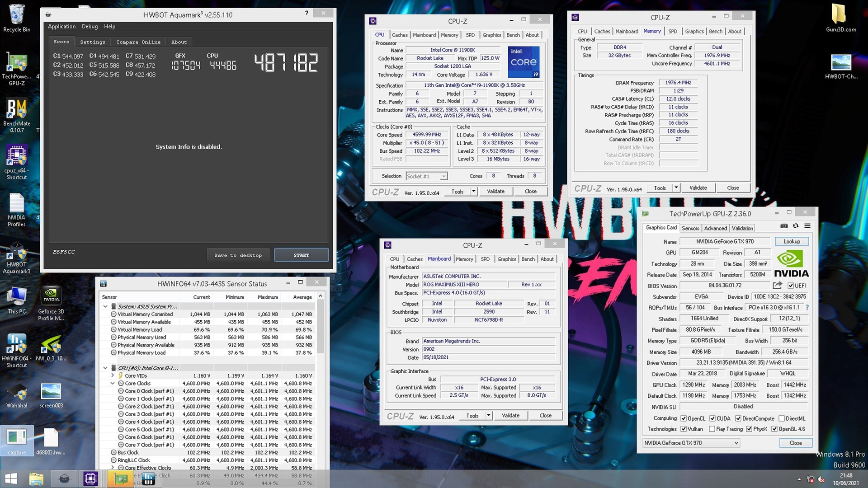This screenshot has height=488, width=868.
Task: Open Tools dropdown arrow in CPU-Z CPU window
Action: 474,192
